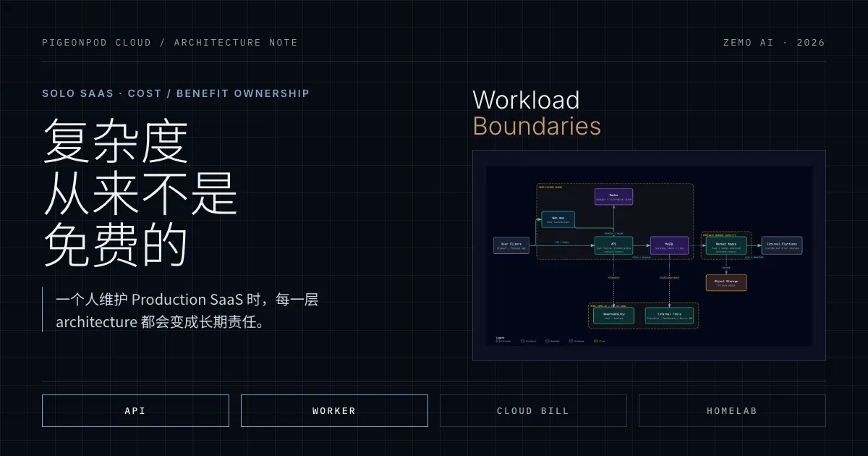Click the Frontend legend swatch
The width and height of the screenshot is (868, 456).
[523, 341]
